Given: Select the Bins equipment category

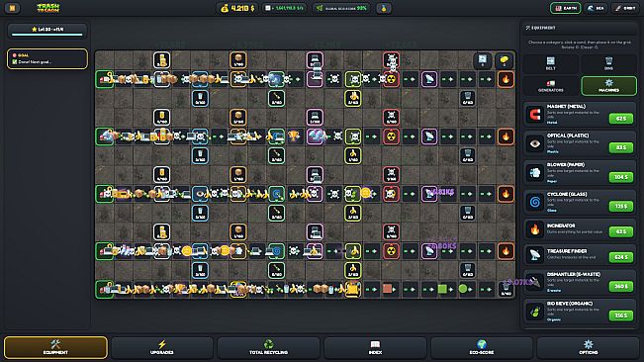Looking at the screenshot, I should click(x=608, y=63).
